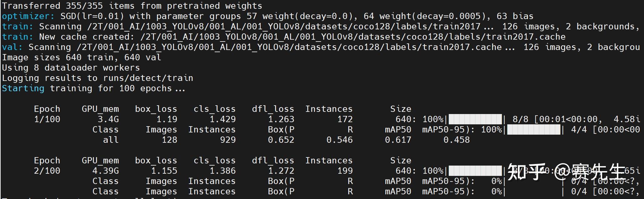Image resolution: width=644 pixels, height=199 pixels.
Task: Click the "Transferred 355/355 items" line
Action: click(x=132, y=6)
